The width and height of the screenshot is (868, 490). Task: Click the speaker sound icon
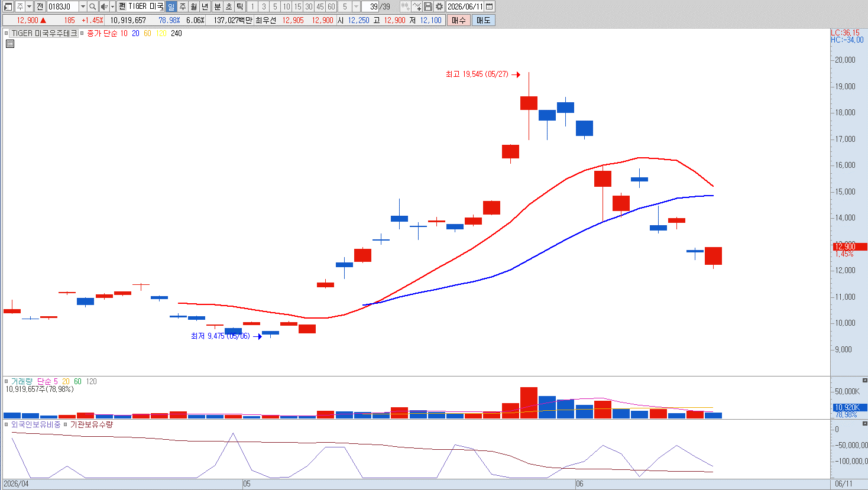click(104, 7)
